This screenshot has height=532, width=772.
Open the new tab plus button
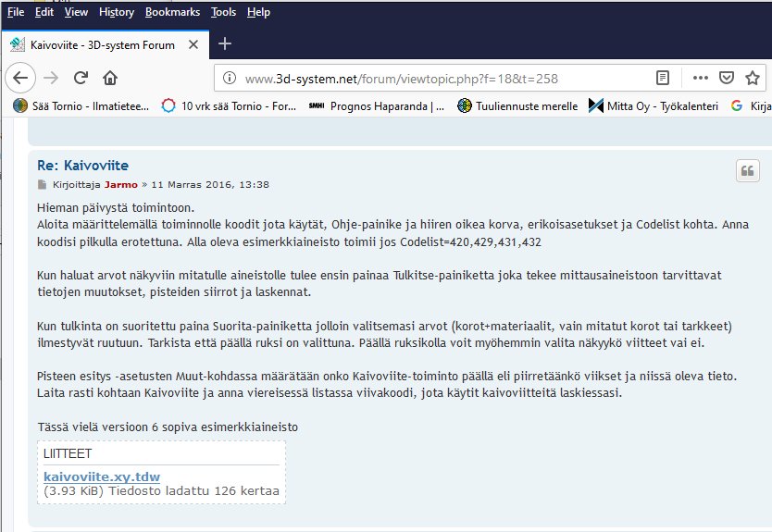[225, 43]
